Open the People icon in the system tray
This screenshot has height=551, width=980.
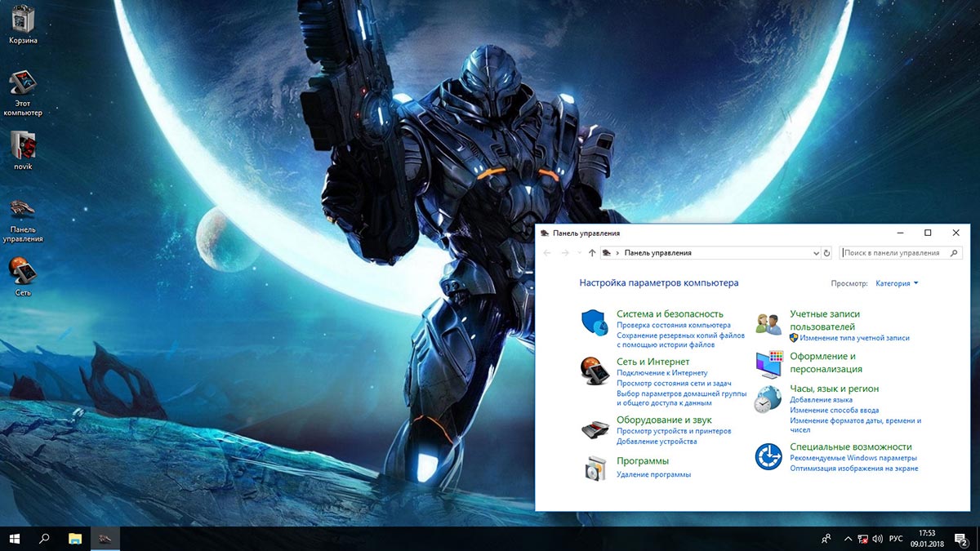click(826, 539)
